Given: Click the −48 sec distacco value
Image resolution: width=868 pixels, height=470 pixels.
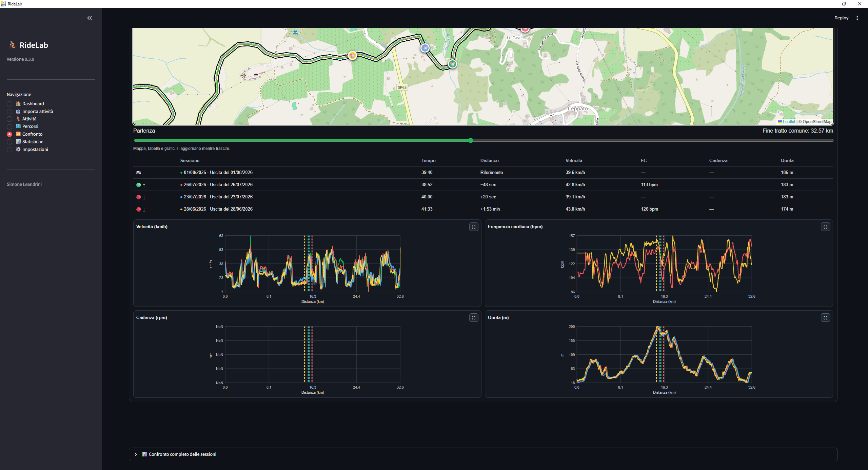Looking at the screenshot, I should tap(488, 185).
